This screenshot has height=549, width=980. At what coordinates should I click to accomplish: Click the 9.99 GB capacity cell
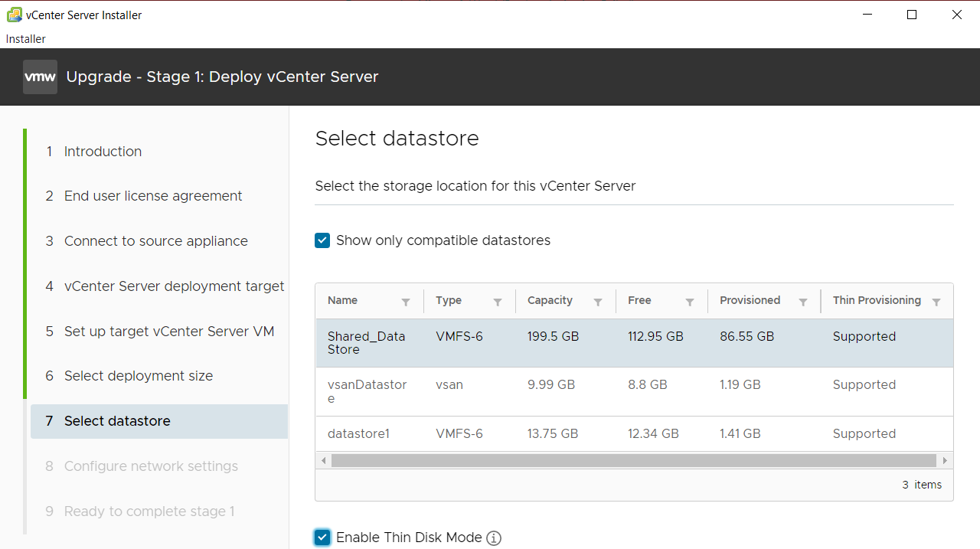point(551,384)
